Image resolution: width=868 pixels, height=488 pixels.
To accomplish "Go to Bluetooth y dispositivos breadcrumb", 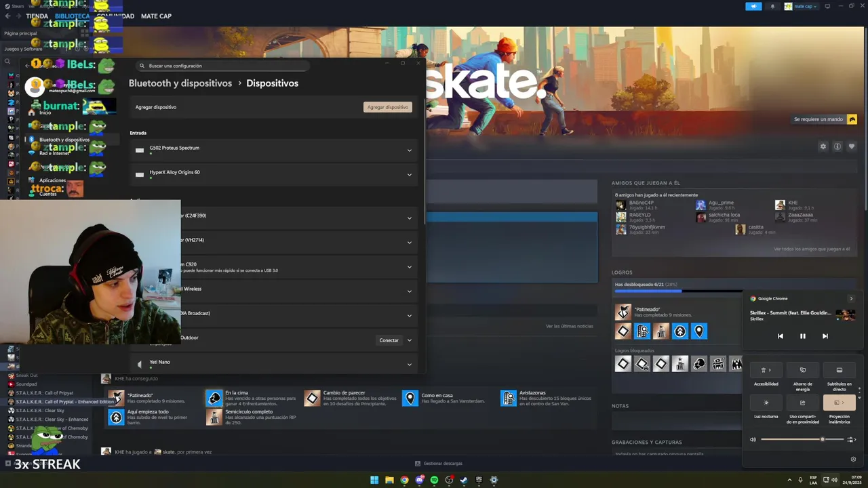I will [180, 83].
